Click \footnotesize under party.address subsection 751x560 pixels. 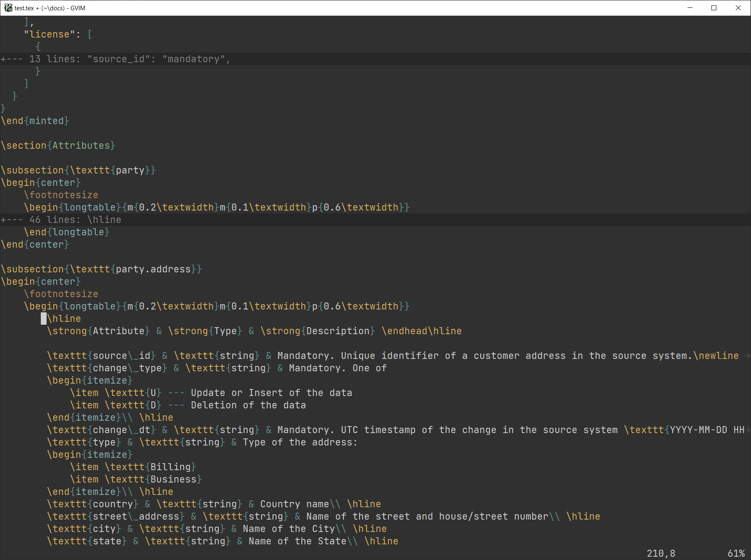(x=61, y=294)
